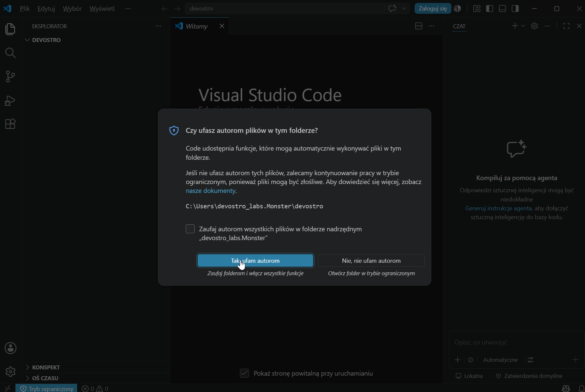The width and height of the screenshot is (585, 392).
Task: Expand the OŚ CZASU section
Action: tap(45, 378)
